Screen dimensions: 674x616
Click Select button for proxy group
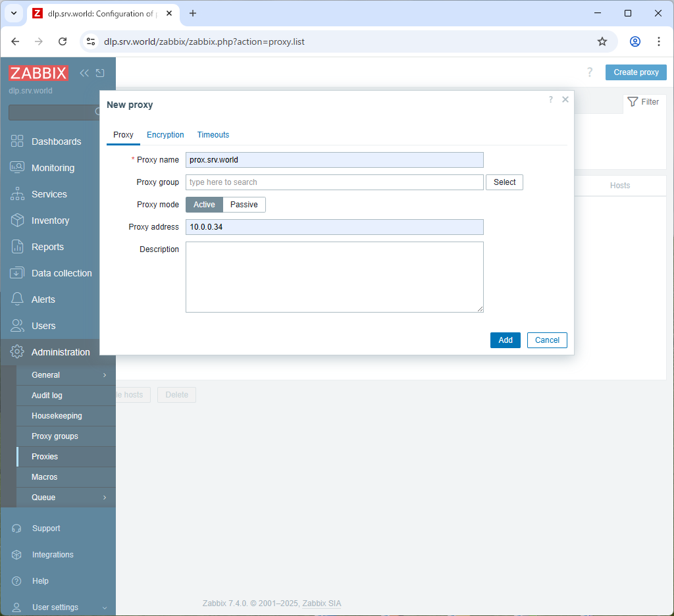click(x=504, y=182)
